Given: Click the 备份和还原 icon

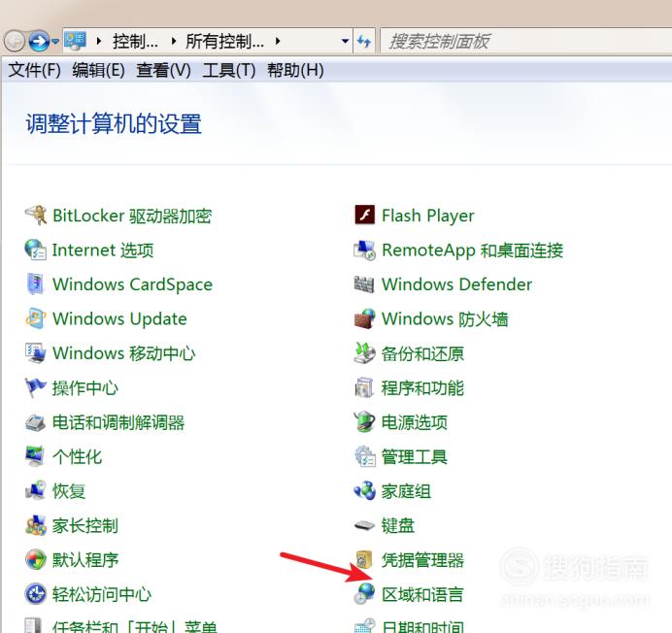Looking at the screenshot, I should click(365, 353).
